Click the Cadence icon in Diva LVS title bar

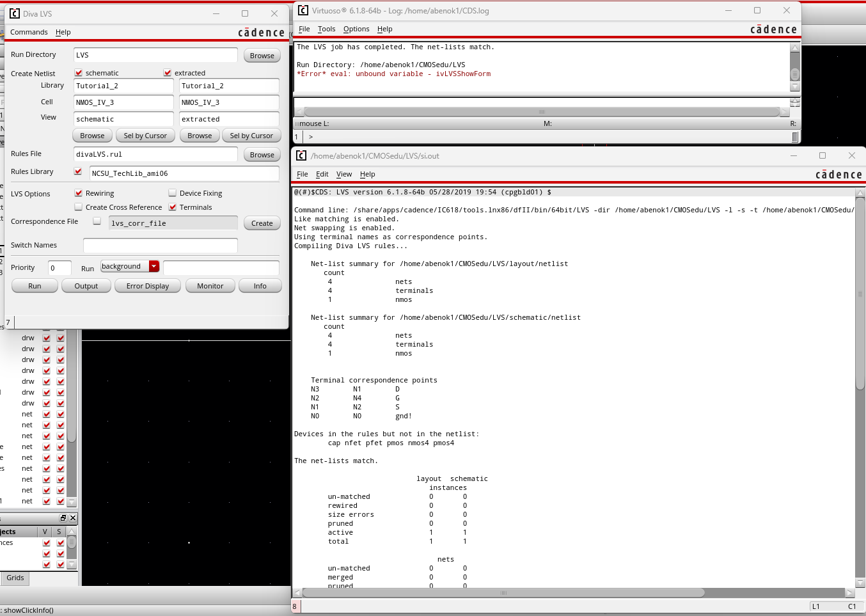15,13
